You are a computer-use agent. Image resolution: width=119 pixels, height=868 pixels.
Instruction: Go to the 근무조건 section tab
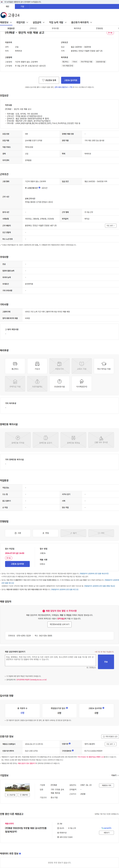[x=33, y=29]
